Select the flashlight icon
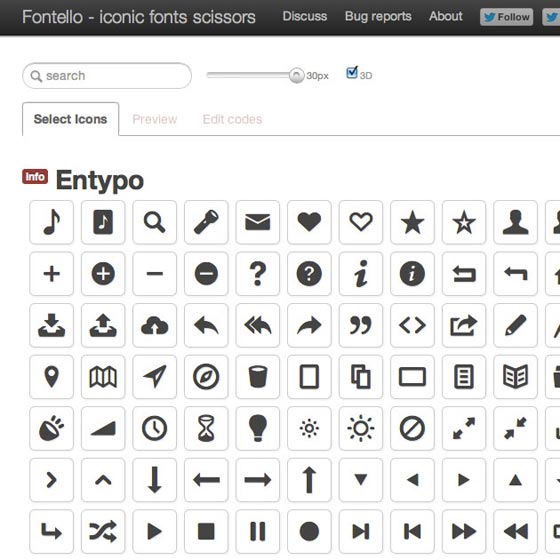 (x=206, y=222)
